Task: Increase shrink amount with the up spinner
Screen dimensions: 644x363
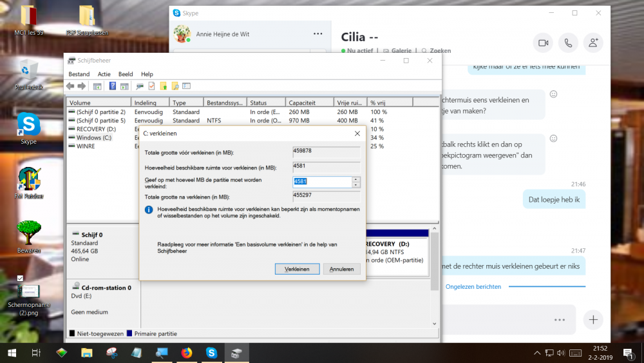Action: (x=356, y=179)
